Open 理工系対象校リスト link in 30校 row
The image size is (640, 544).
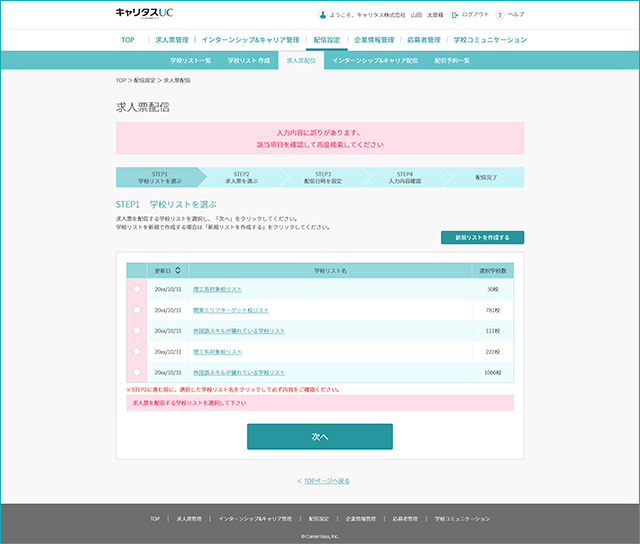click(217, 289)
